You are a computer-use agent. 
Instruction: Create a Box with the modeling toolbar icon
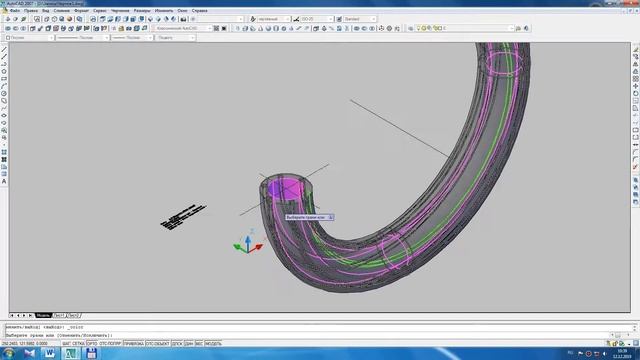pos(245,28)
